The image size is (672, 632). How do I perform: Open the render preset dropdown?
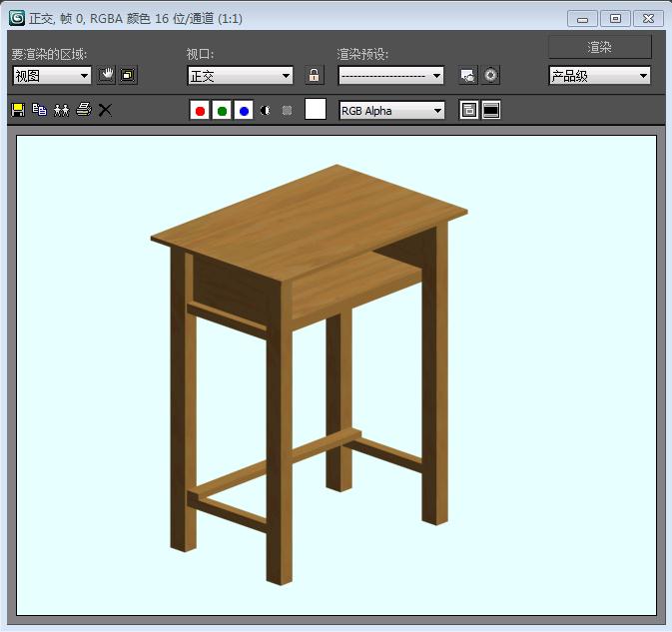(390, 76)
